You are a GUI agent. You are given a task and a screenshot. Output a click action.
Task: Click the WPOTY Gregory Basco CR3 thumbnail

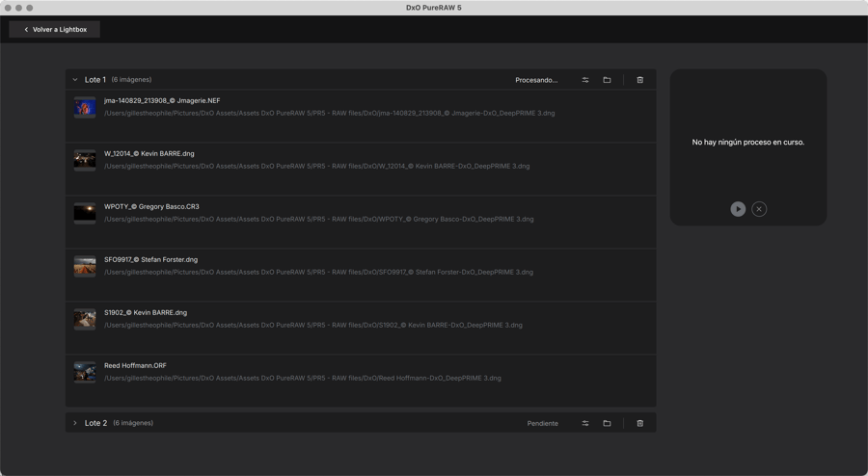(85, 213)
